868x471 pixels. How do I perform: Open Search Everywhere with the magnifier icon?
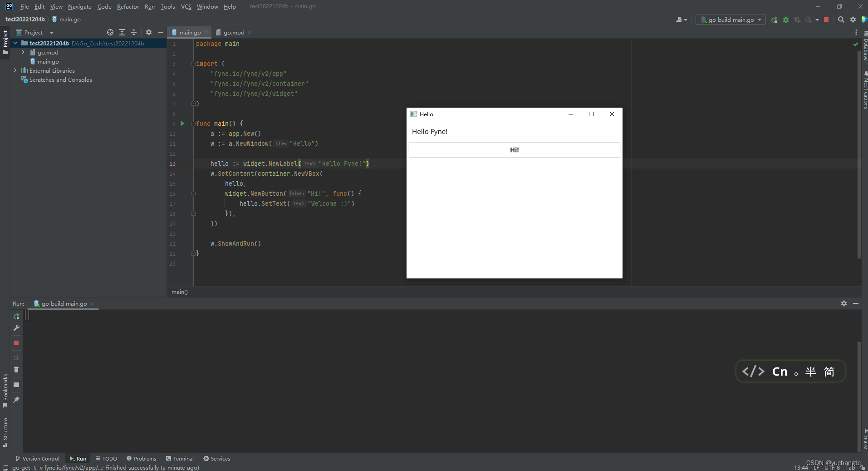point(841,20)
